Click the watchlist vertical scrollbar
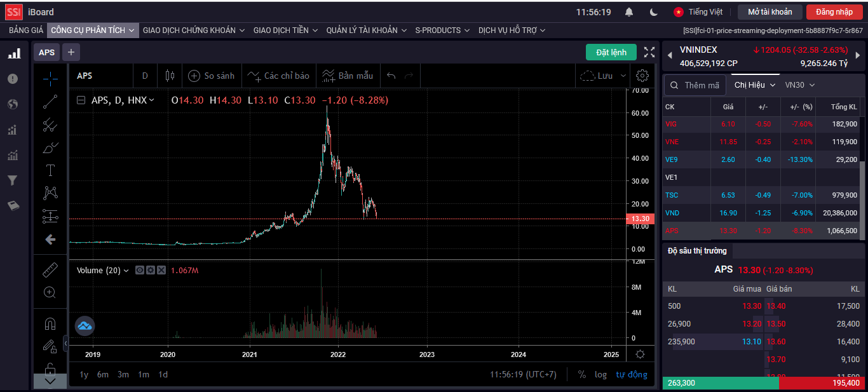 [x=862, y=201]
